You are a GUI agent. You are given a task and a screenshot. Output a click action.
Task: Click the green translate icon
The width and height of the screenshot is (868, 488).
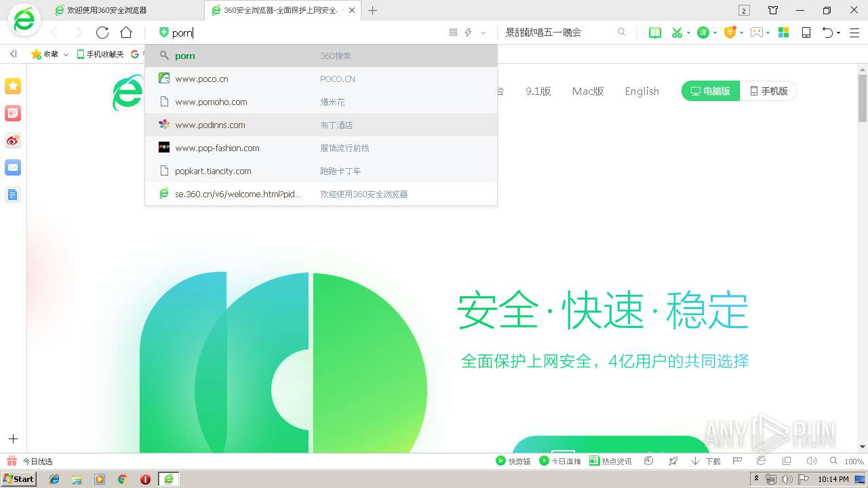703,33
